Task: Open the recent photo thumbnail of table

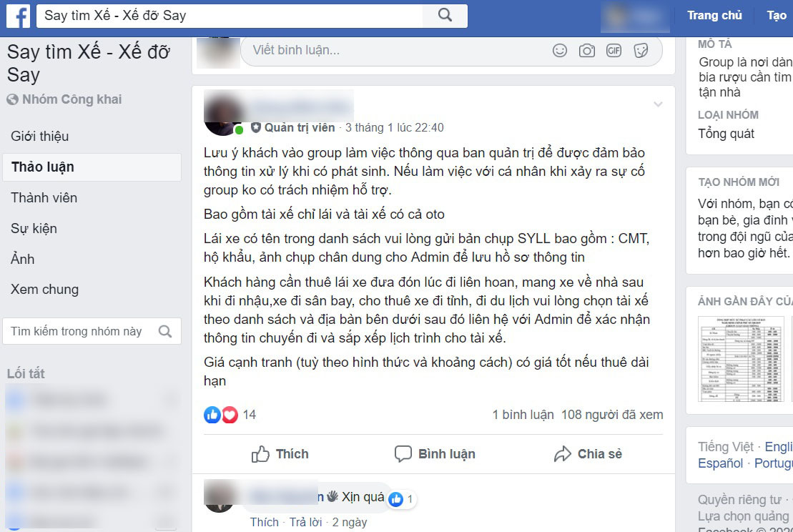Action: [x=741, y=358]
